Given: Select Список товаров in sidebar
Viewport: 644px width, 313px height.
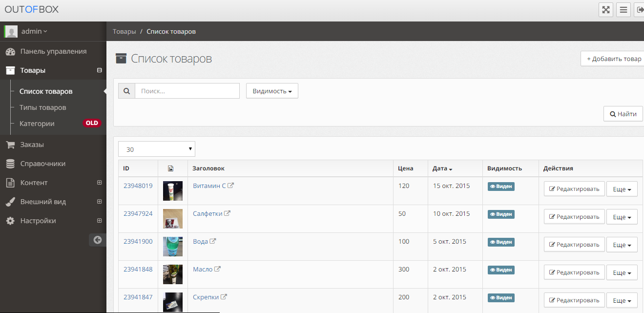Looking at the screenshot, I should click(46, 91).
